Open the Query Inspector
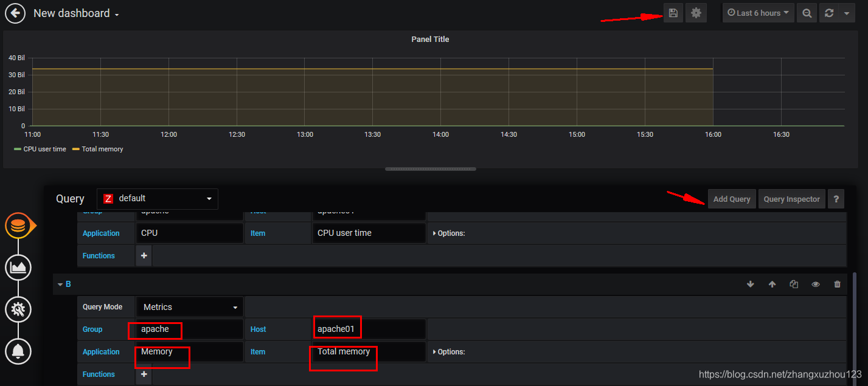Screen dimensions: 868x386 pos(791,199)
